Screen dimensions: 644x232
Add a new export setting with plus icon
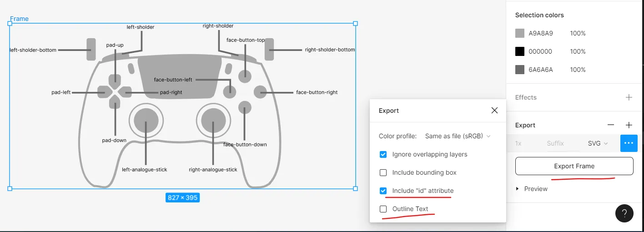click(629, 125)
